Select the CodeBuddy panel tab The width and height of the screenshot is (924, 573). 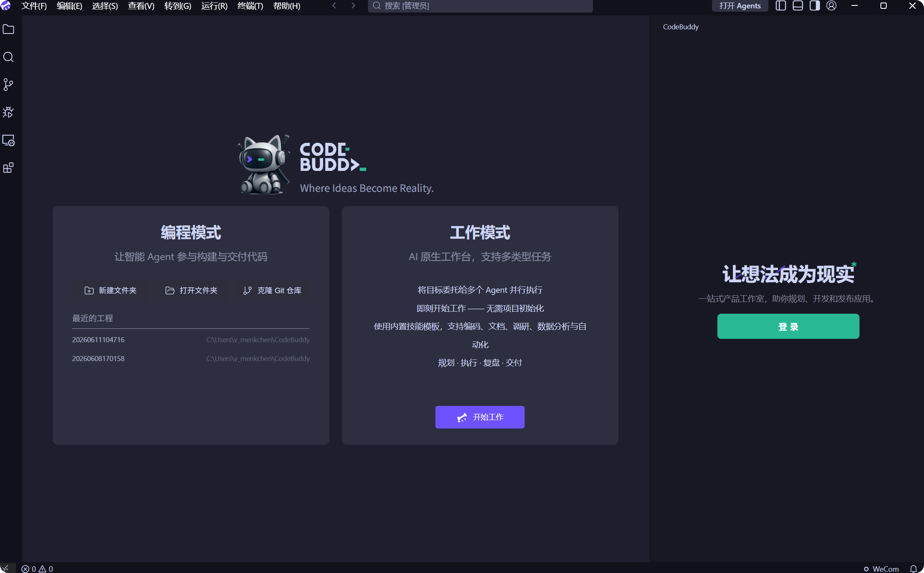click(681, 27)
